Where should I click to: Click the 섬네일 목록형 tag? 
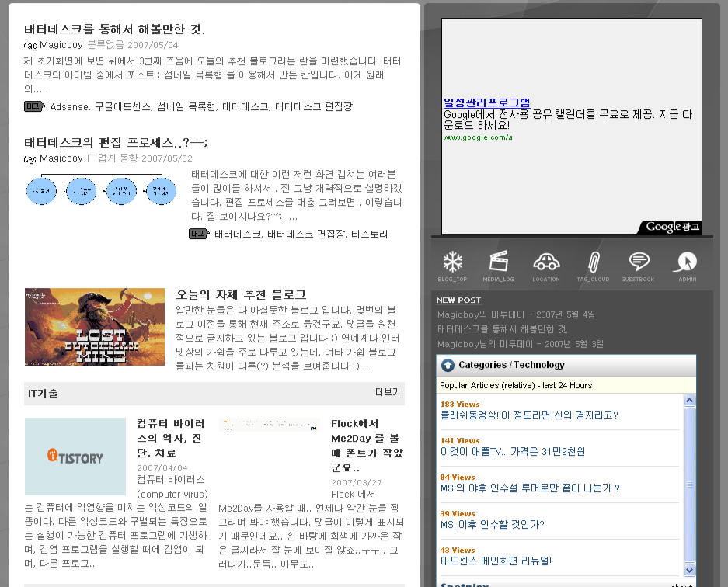click(186, 106)
